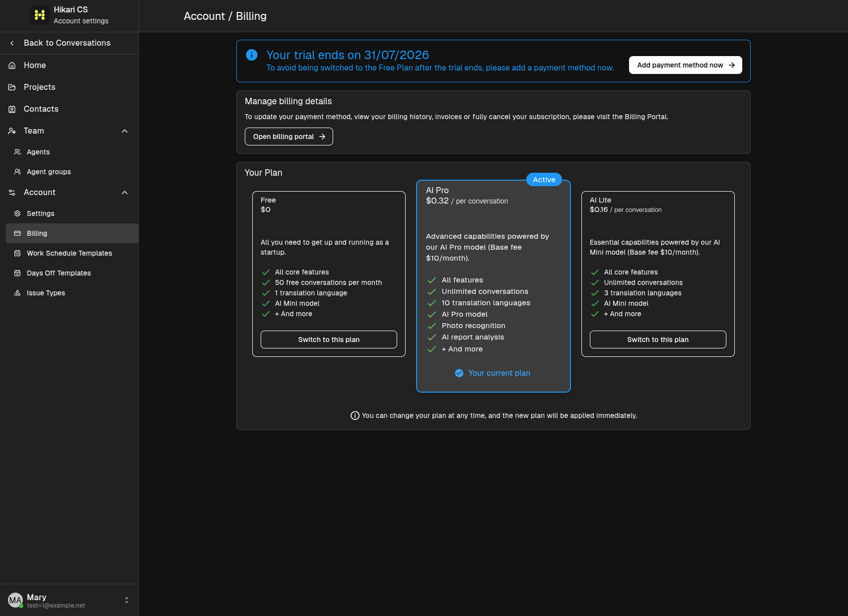This screenshot has height=616, width=848.
Task: Click the MA user avatar
Action: pos(15,600)
